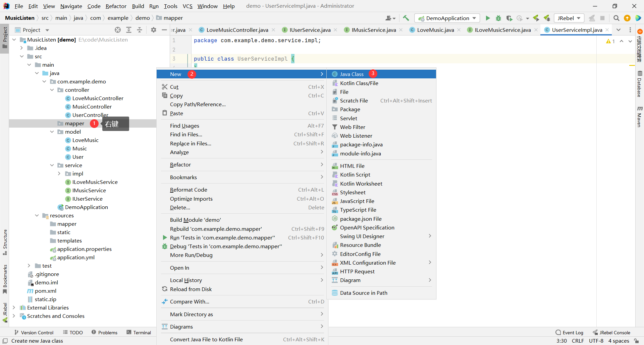Go to previous highlighted error arrow
The width and height of the screenshot is (644, 345).
[x=622, y=41]
